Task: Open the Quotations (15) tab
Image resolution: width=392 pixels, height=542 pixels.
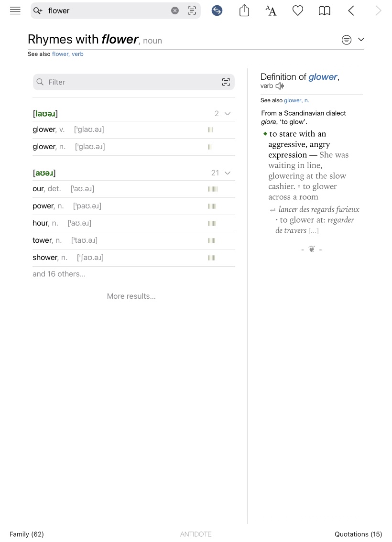Action: [x=358, y=534]
